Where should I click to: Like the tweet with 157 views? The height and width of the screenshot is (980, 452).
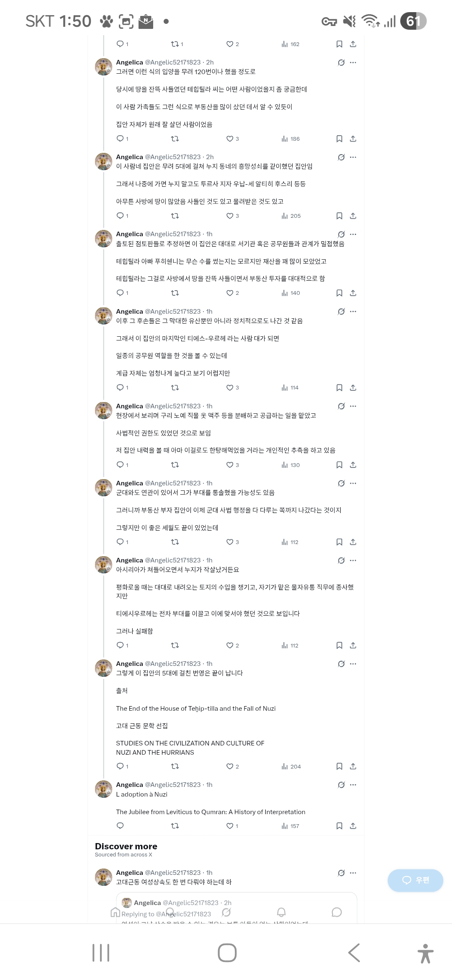230,826
